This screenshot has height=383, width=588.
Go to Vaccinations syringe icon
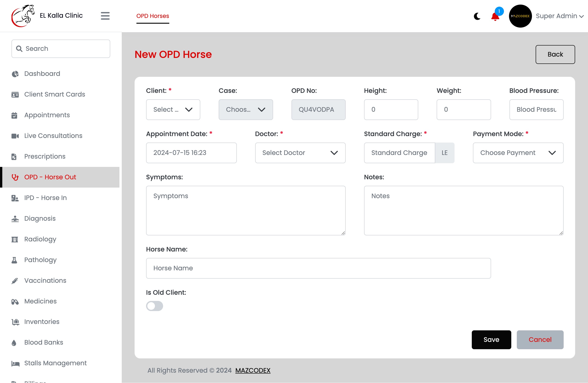pos(14,281)
